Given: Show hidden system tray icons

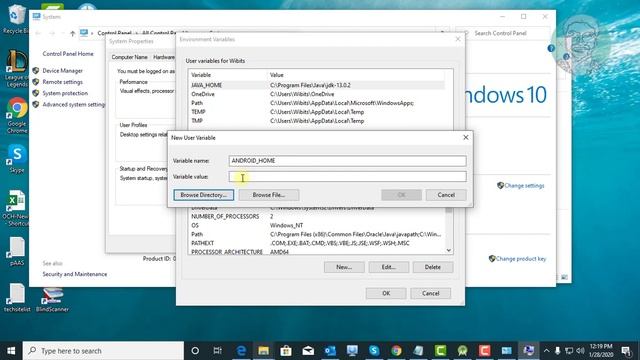Looking at the screenshot, I should click(x=546, y=351).
